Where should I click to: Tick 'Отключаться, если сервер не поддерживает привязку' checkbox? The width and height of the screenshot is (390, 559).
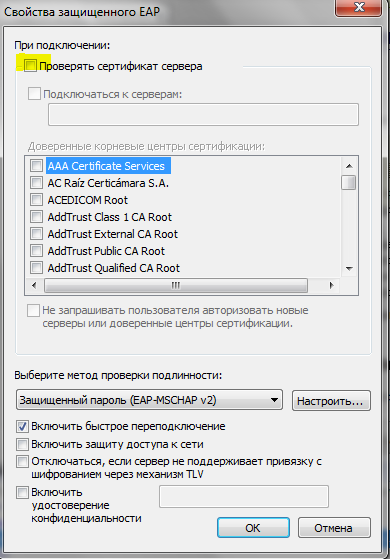22,461
